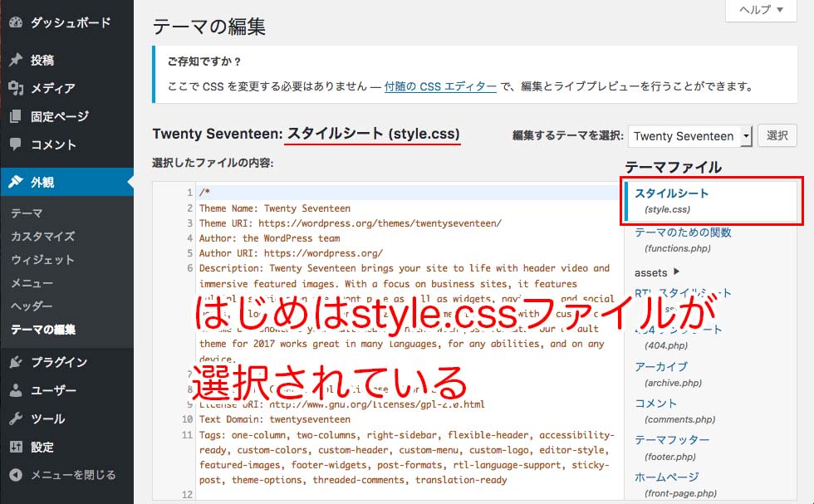814x504 pixels.
Task: Click the pages icon beside 固定ページ
Action: click(x=16, y=116)
